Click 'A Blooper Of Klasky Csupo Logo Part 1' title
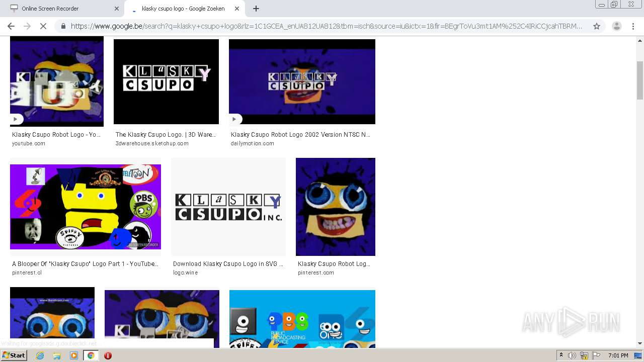Screen dimensions: 644x362 pyautogui.click(x=85, y=264)
